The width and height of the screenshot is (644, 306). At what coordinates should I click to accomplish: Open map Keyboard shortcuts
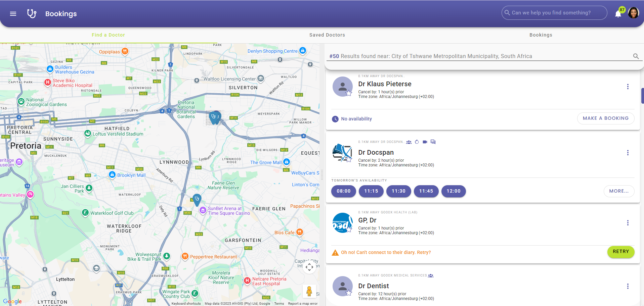click(186, 304)
